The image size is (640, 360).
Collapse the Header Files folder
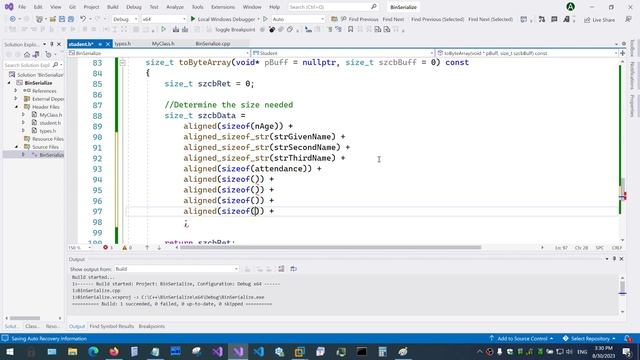(x=16, y=107)
